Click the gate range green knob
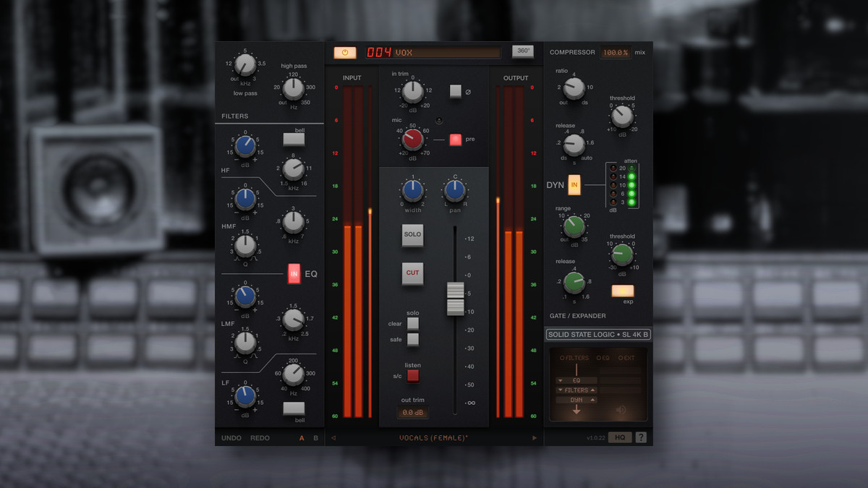 point(574,227)
